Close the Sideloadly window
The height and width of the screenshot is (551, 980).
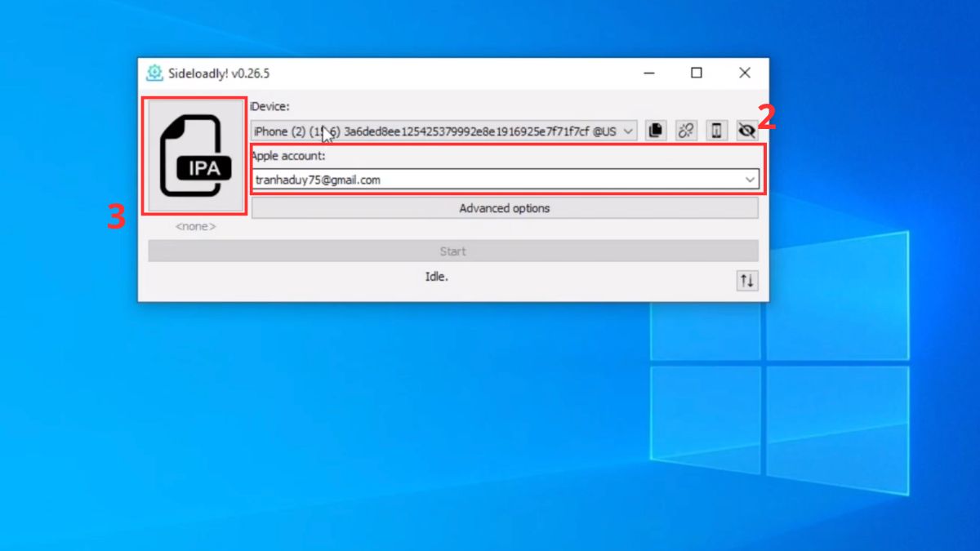[745, 73]
